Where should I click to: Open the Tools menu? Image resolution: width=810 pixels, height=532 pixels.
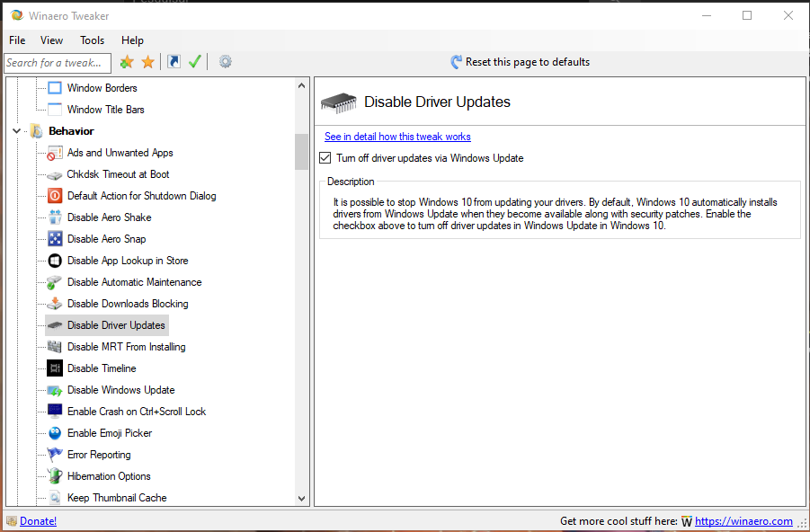coord(92,40)
